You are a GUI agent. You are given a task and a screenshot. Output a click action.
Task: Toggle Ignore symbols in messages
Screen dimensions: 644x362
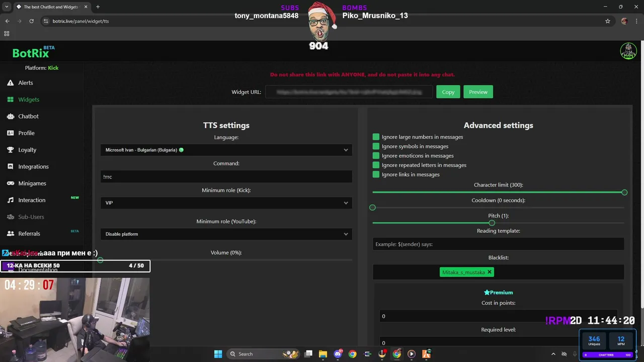tap(376, 146)
